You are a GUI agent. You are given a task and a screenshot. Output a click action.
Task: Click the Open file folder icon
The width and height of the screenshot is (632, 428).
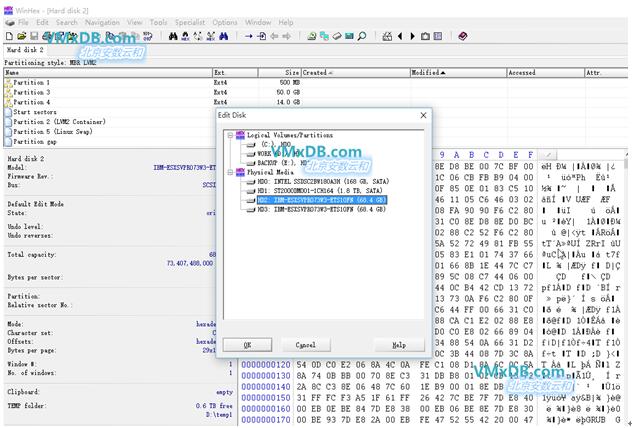pyautogui.click(x=22, y=36)
